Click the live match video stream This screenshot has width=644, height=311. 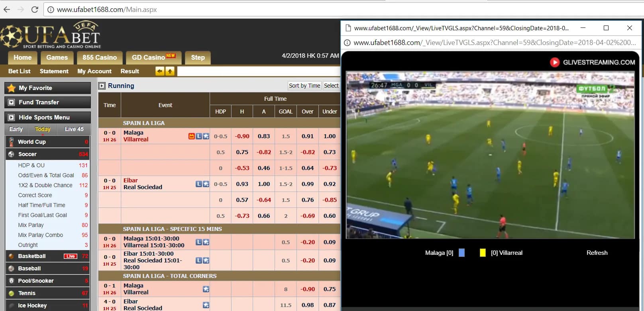point(490,155)
